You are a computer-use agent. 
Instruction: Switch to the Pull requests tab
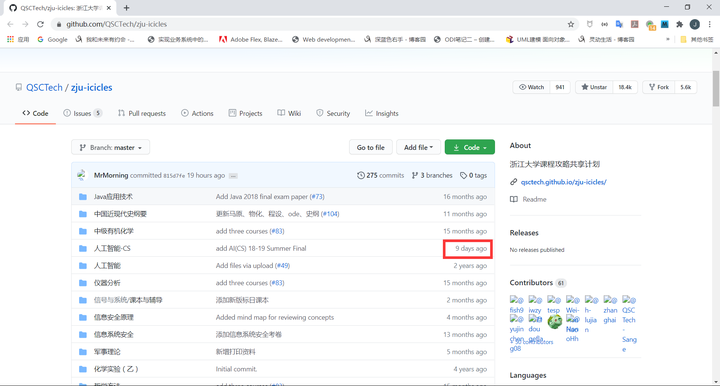142,113
